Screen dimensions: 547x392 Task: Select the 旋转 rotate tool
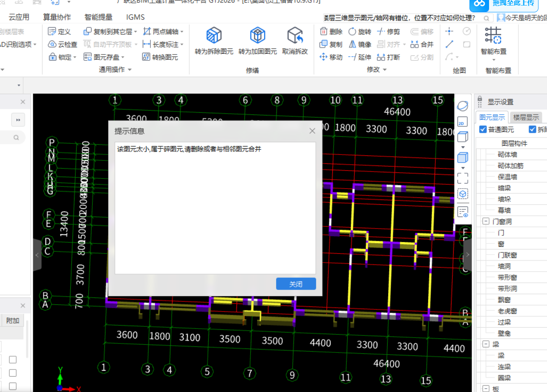[360, 31]
